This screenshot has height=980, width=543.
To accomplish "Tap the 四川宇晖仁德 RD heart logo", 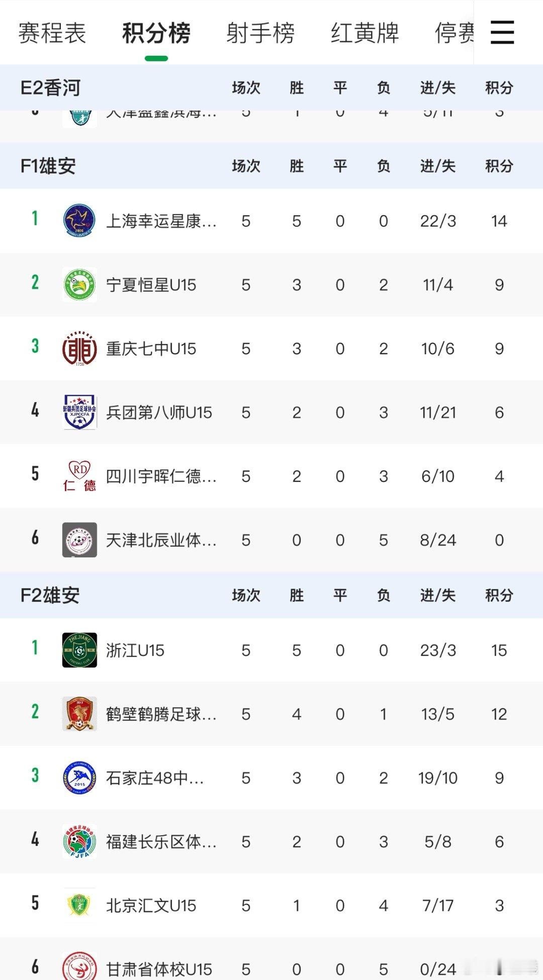I will click(79, 476).
